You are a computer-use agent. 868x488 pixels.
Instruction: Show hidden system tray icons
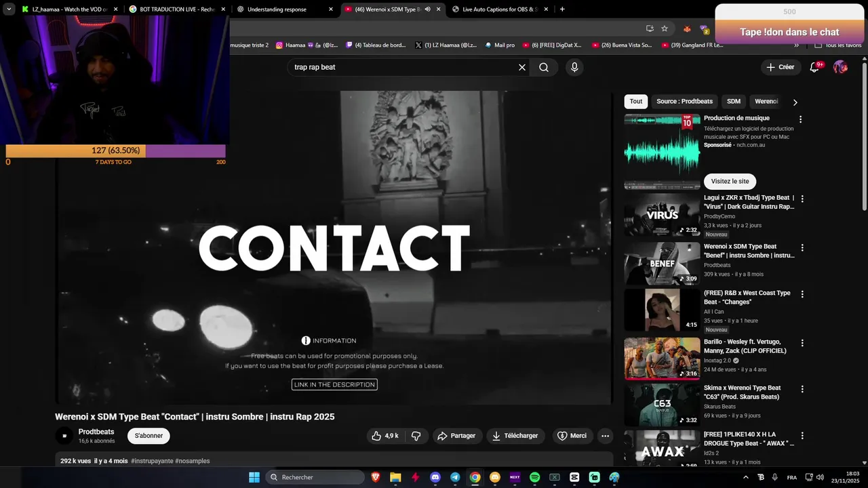pyautogui.click(x=746, y=477)
